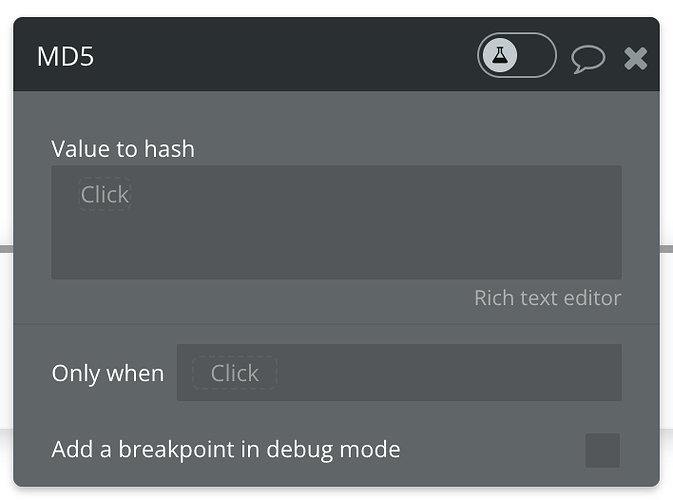This screenshot has height=500, width=673.
Task: Open the Rich text editor link
Action: coord(547,298)
